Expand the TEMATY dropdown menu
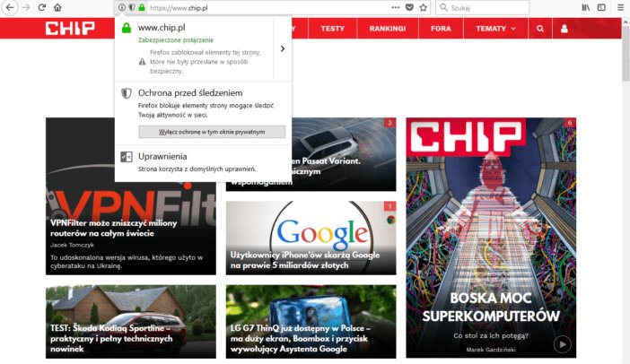The image size is (630, 364). tap(495, 29)
